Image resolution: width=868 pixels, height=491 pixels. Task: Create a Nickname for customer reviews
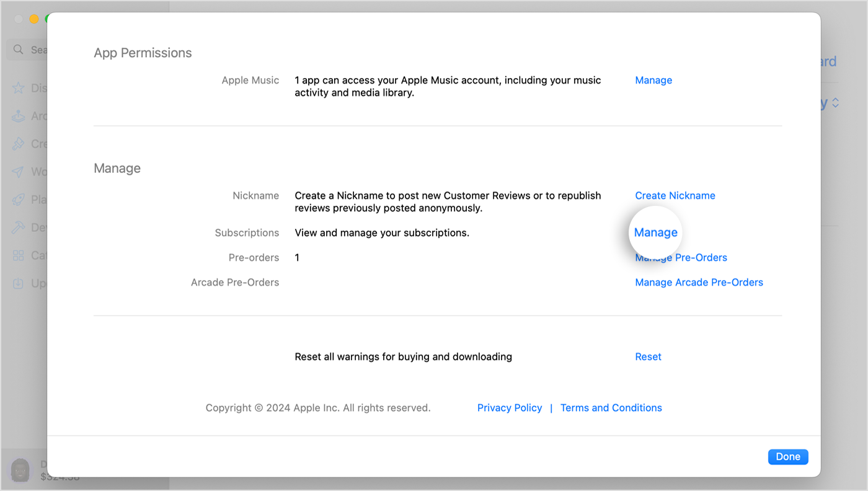(675, 195)
